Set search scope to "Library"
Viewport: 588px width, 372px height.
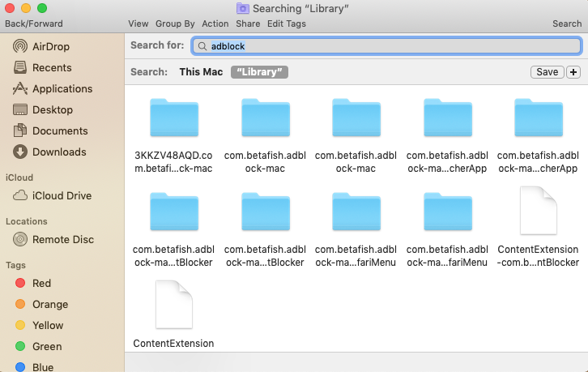[x=259, y=72]
